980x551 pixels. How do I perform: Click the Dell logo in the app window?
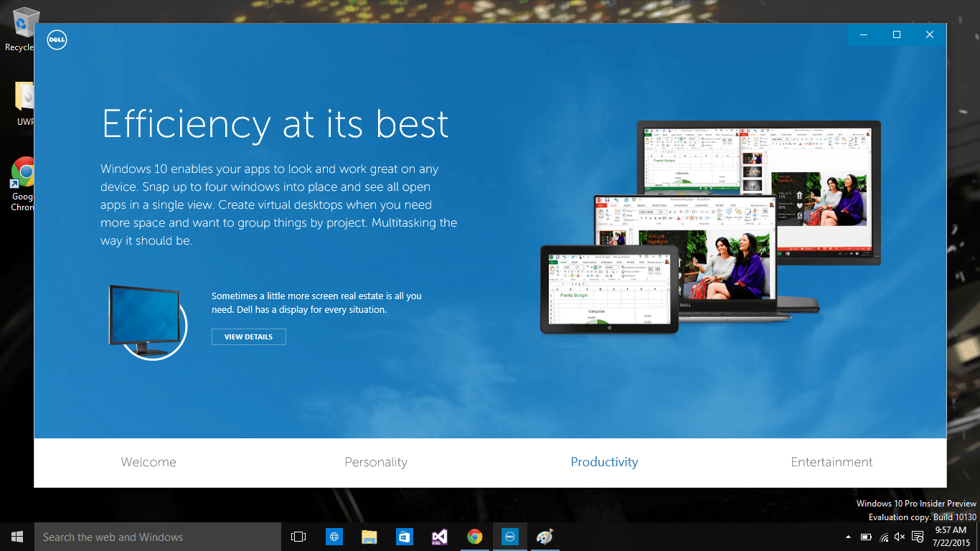point(56,39)
